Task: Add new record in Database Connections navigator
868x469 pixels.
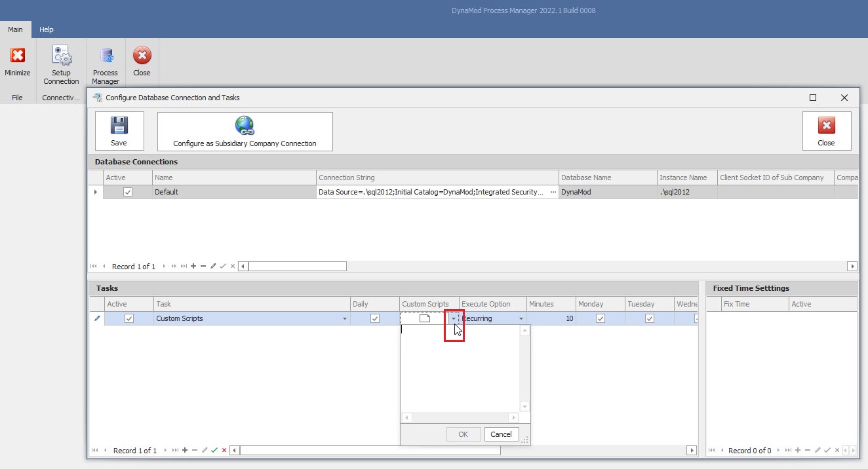Action: pyautogui.click(x=193, y=267)
